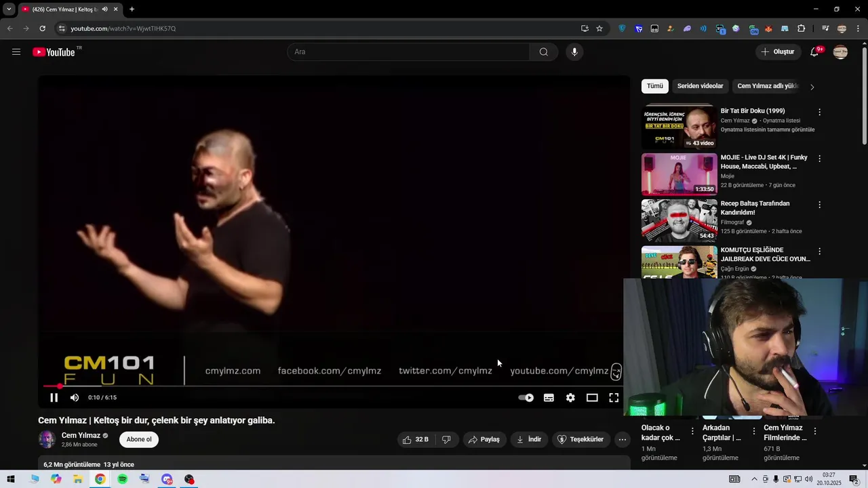Show more filter chips with arrow
The width and height of the screenshot is (868, 488).
pos(812,87)
